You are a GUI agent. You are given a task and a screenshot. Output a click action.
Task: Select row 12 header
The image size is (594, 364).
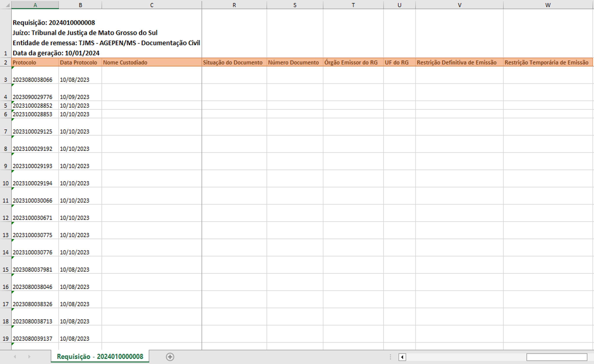coord(6,213)
